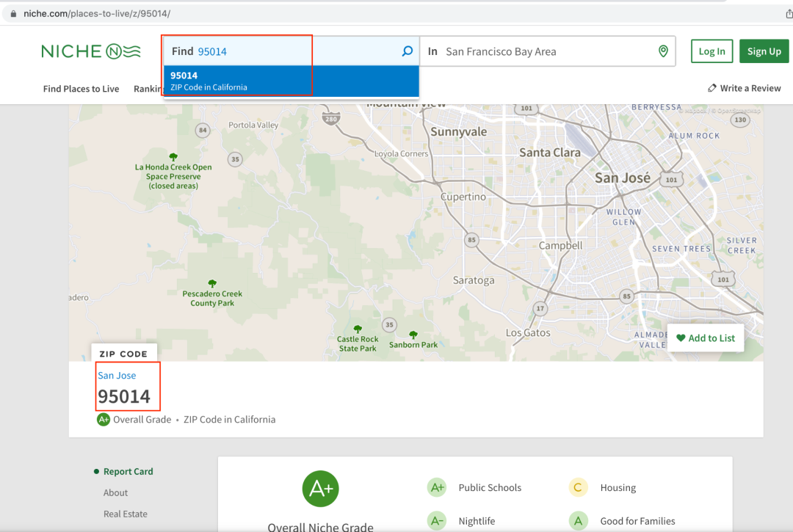Click route 17 marker near Los Gatos
Image resolution: width=793 pixels, height=532 pixels.
[540, 308]
